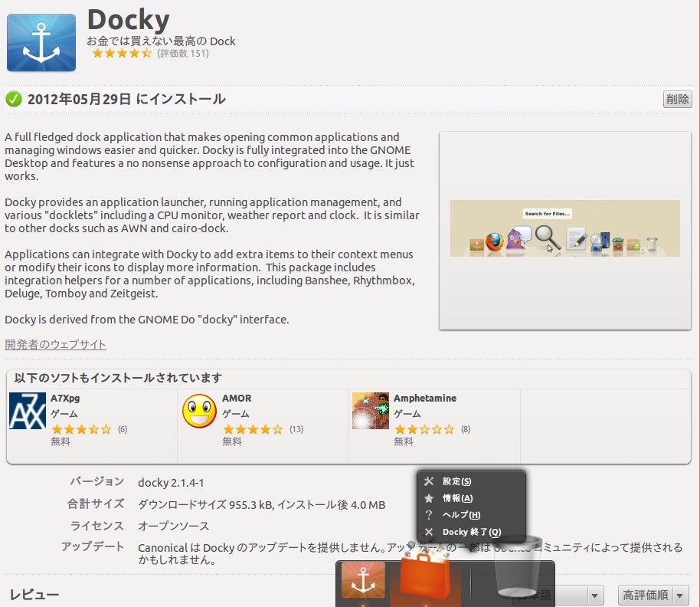Click the 無料 price under AMOR
The image size is (700, 607).
coord(232,441)
